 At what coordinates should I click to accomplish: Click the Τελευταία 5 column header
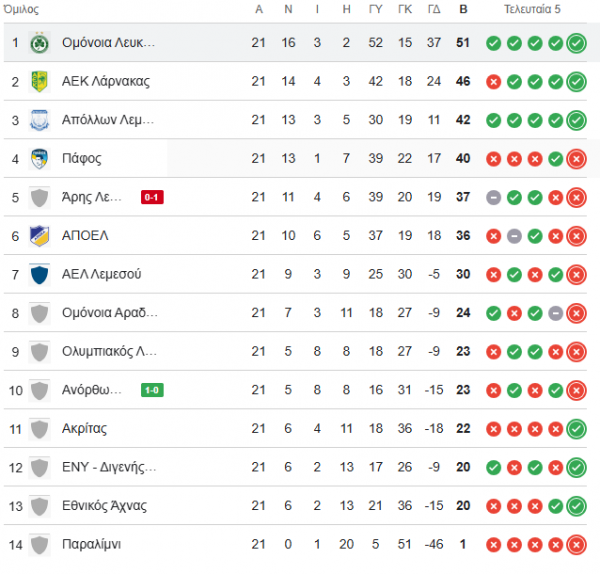532,9
